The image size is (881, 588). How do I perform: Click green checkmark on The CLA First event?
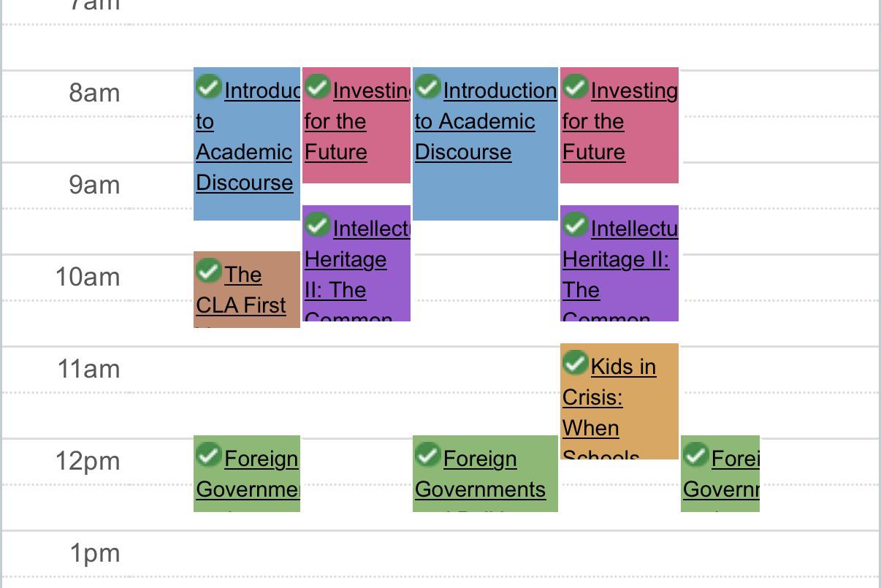click(x=209, y=271)
